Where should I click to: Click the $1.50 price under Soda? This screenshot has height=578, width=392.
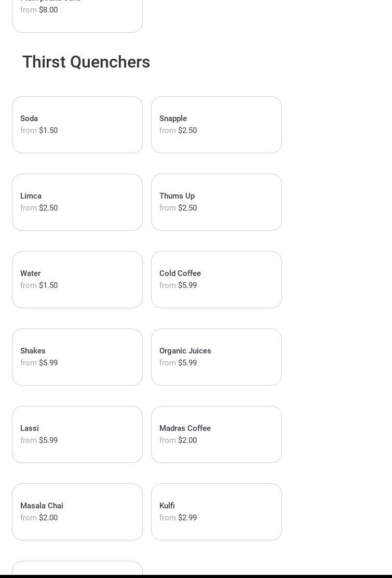[x=48, y=130]
